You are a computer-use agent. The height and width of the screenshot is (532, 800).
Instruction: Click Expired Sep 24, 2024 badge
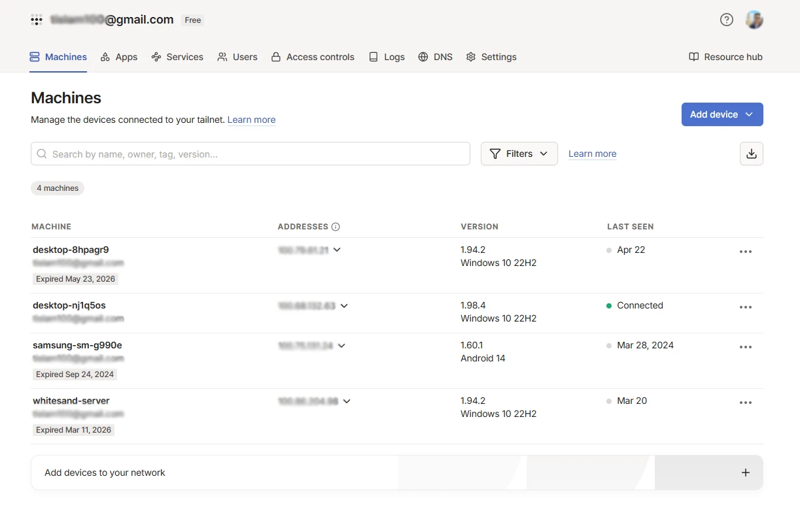(75, 374)
